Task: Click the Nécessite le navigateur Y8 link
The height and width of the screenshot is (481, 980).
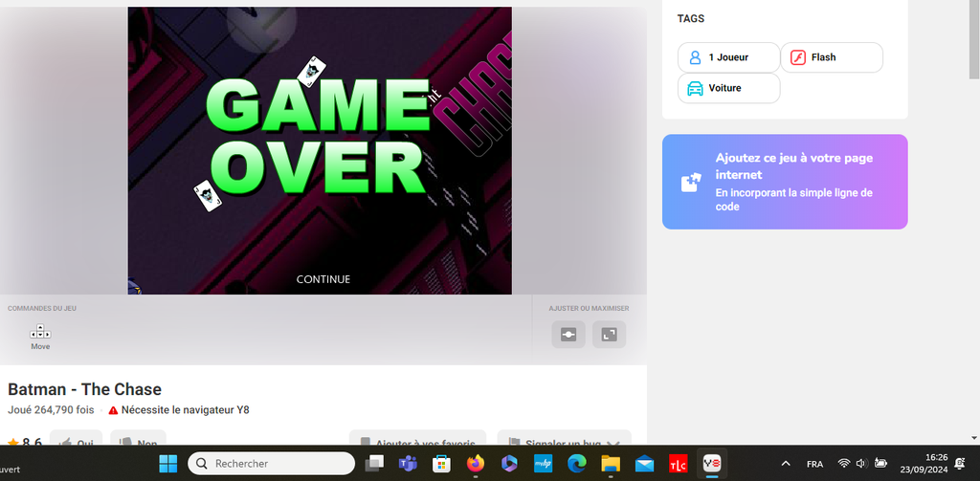Action: click(x=185, y=410)
